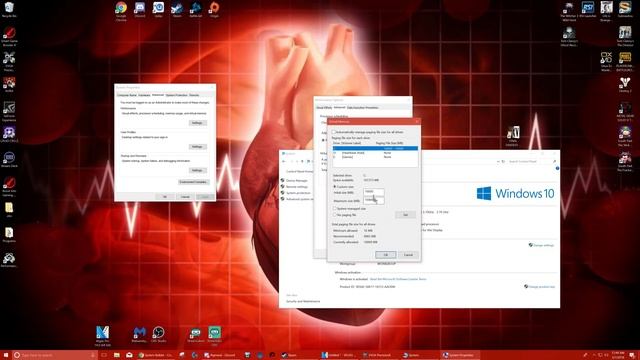Launch Google Chrome from the desktop
The width and height of the screenshot is (640, 360).
(121, 10)
